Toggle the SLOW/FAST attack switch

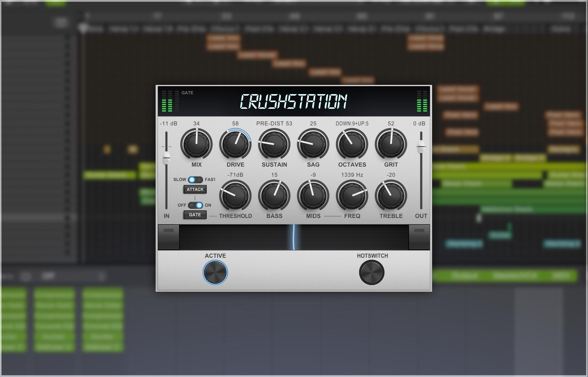[x=195, y=180]
